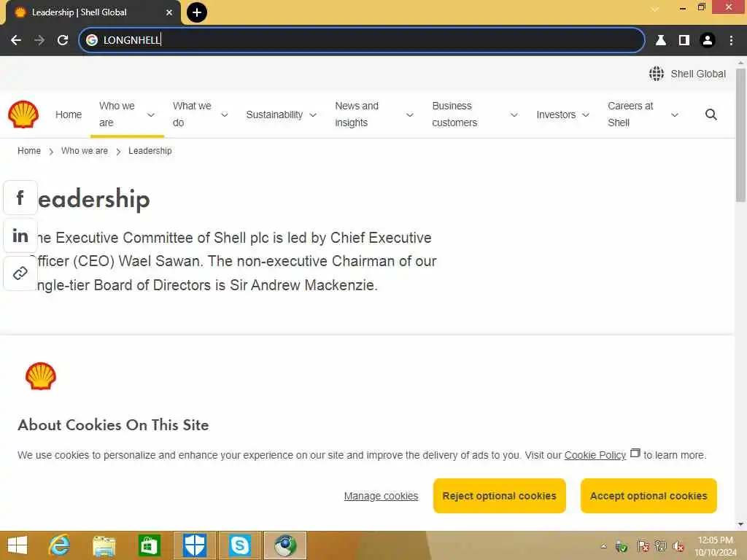
Task: Click the browser forward arrow
Action: pos(39,40)
